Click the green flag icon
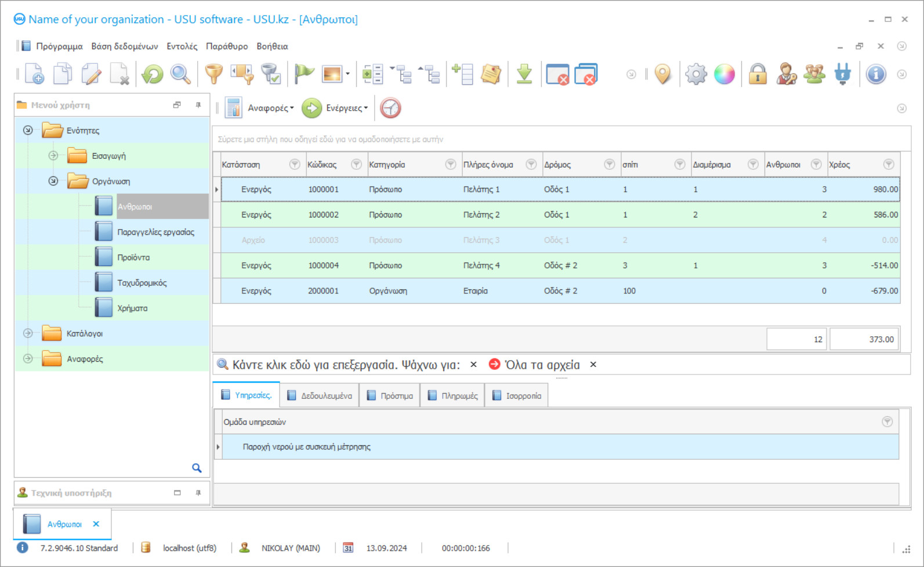The width and height of the screenshot is (924, 567). [304, 74]
